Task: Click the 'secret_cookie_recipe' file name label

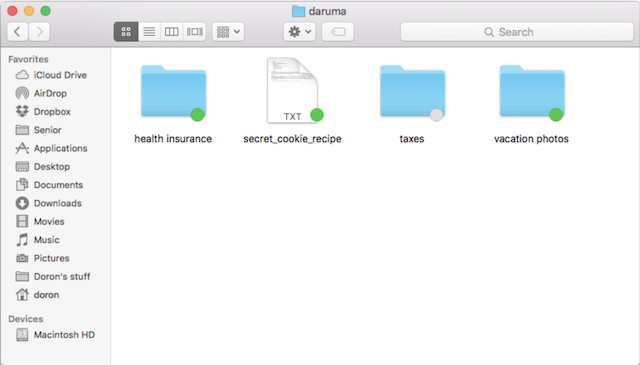Action: pyautogui.click(x=292, y=139)
